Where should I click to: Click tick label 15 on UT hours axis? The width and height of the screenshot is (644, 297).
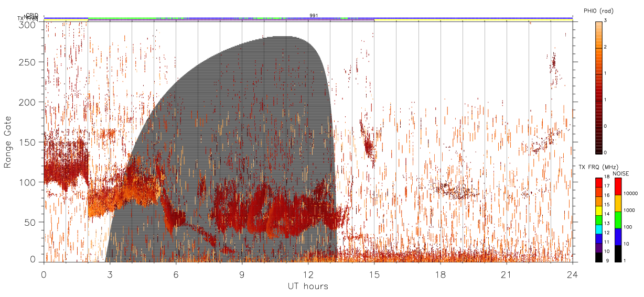pyautogui.click(x=374, y=274)
